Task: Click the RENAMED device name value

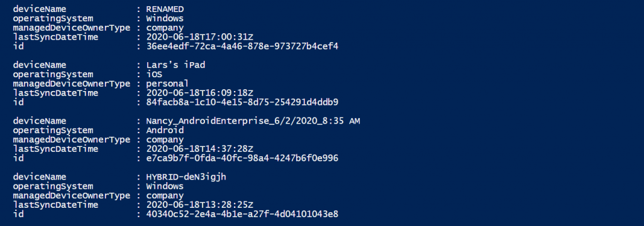Action: click(x=165, y=9)
